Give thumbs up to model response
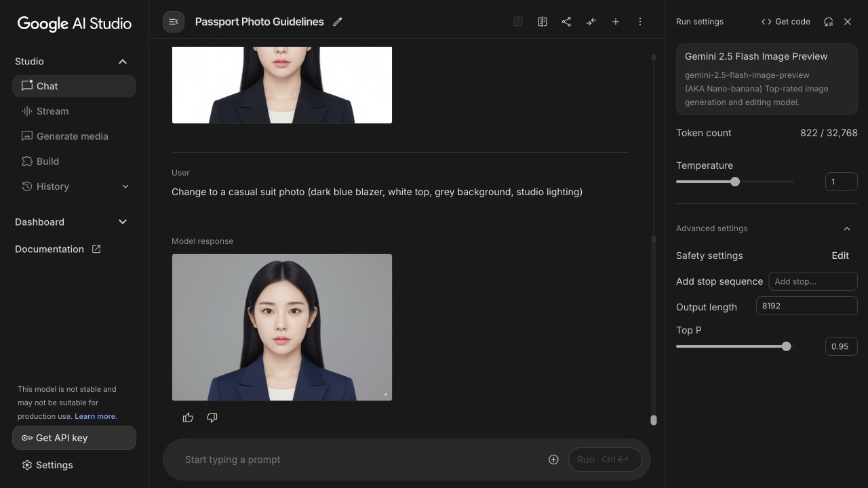The image size is (868, 488). [x=189, y=418]
